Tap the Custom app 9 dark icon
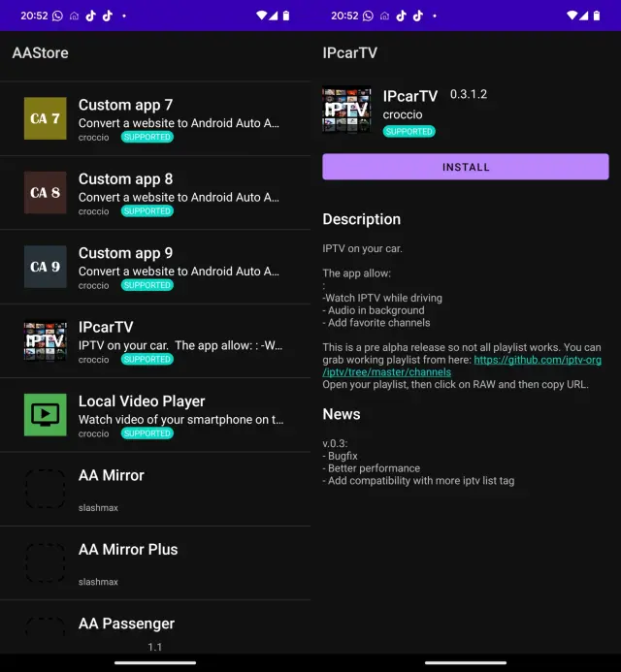This screenshot has height=672, width=621. [46, 267]
